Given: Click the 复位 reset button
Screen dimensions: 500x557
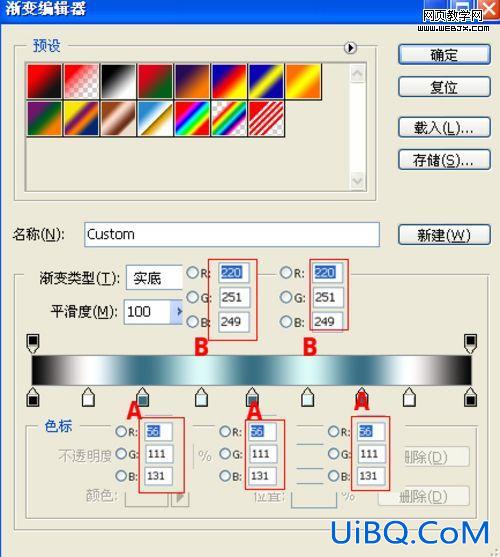Looking at the screenshot, I should click(444, 87).
